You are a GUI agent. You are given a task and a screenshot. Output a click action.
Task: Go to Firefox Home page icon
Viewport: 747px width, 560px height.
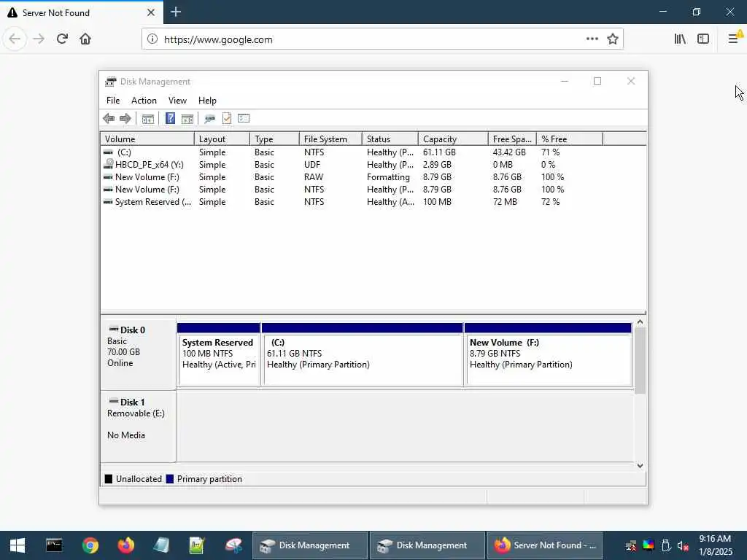(85, 39)
